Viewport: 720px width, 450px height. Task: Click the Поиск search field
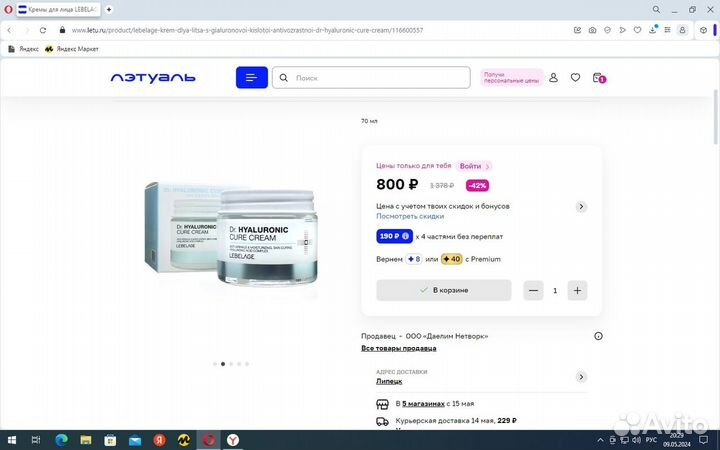371,78
